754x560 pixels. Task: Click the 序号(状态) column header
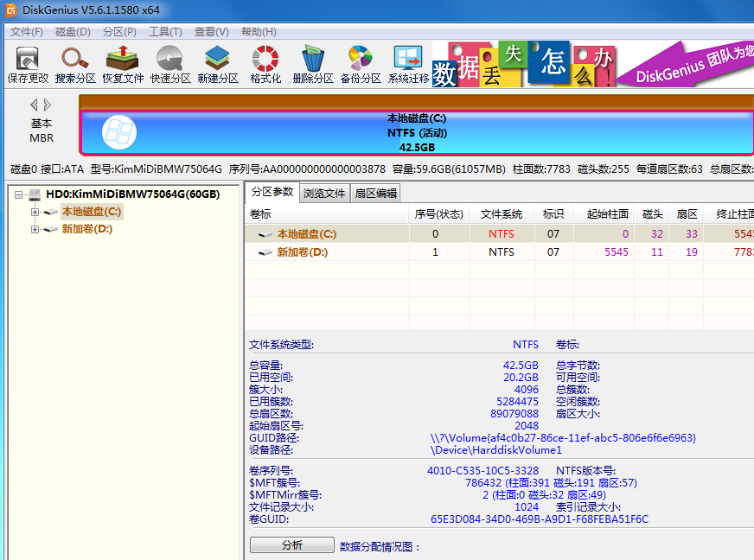(x=439, y=214)
